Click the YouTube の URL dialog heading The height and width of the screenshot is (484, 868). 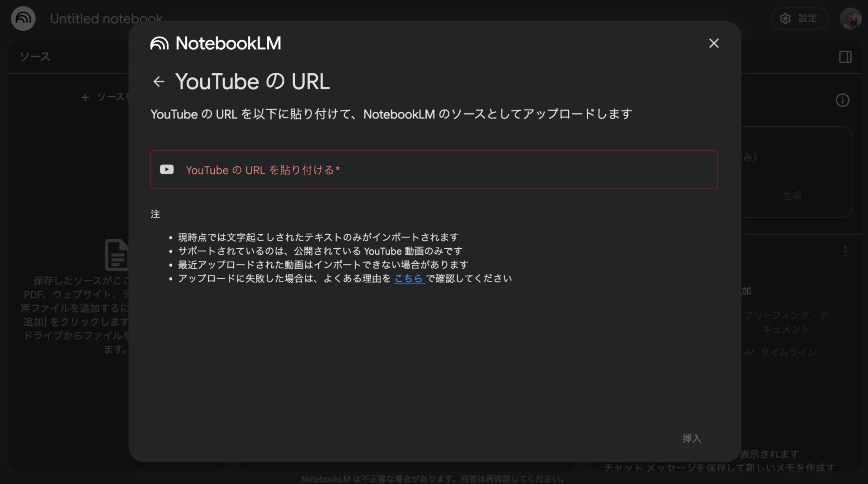tap(252, 82)
